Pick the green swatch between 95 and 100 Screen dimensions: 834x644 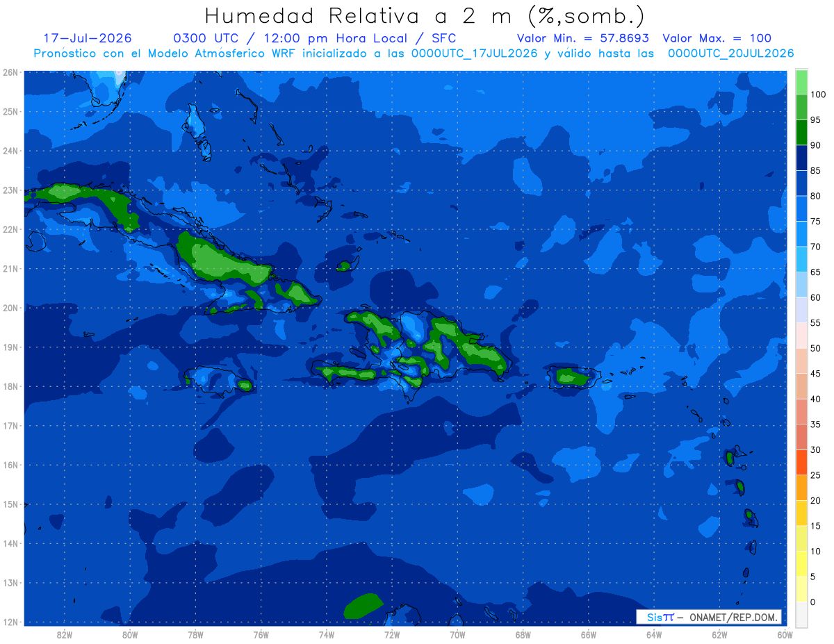click(801, 107)
